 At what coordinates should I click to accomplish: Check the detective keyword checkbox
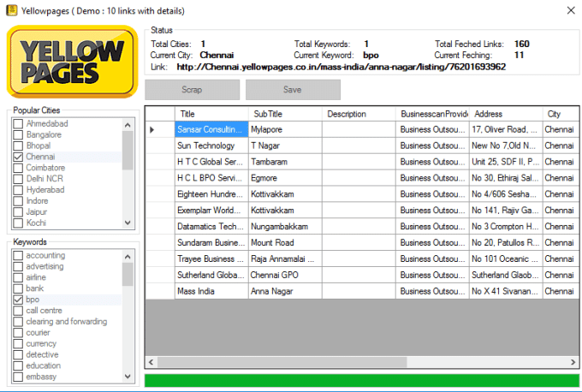click(x=18, y=355)
